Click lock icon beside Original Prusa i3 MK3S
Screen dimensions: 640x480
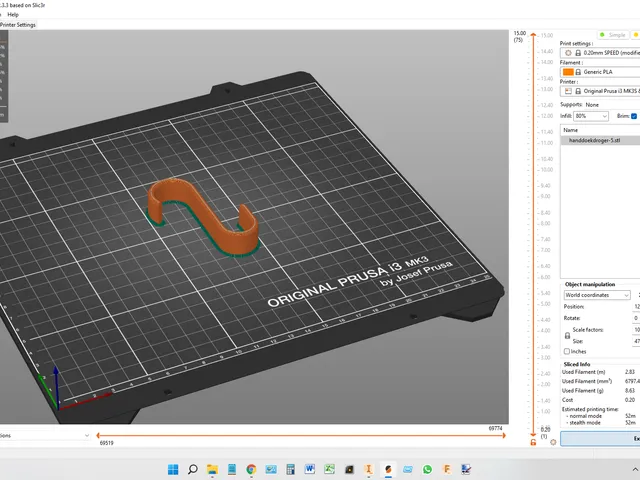click(x=578, y=91)
